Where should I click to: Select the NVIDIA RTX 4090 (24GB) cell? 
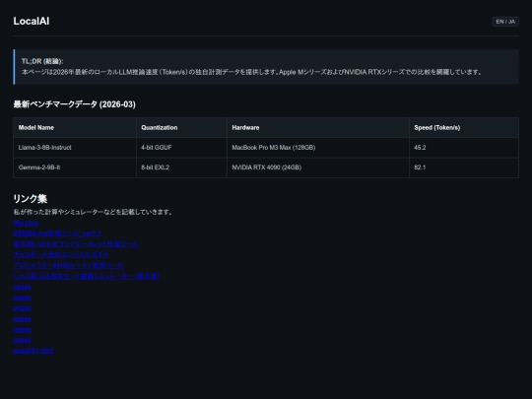point(318,167)
